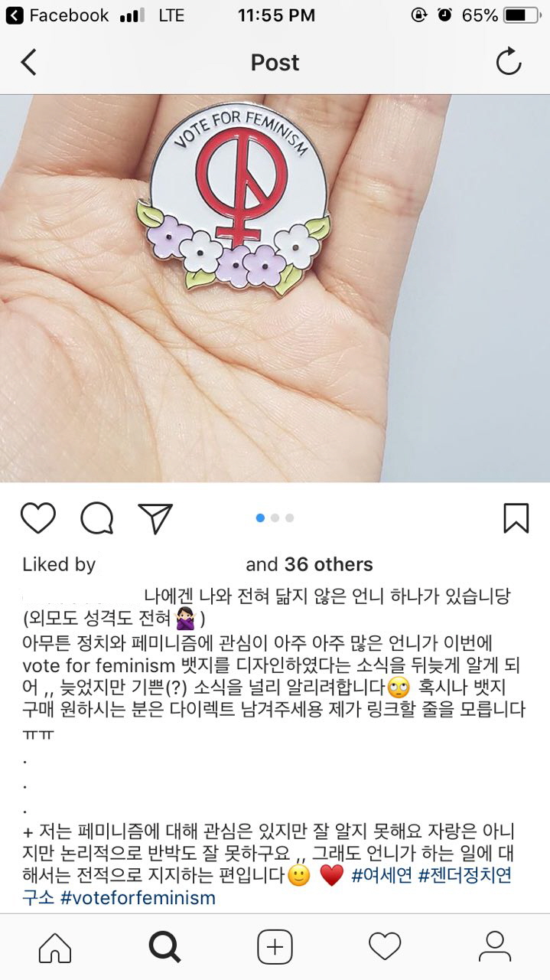Save the post with the bookmark icon
The width and height of the screenshot is (550, 980).
[516, 518]
